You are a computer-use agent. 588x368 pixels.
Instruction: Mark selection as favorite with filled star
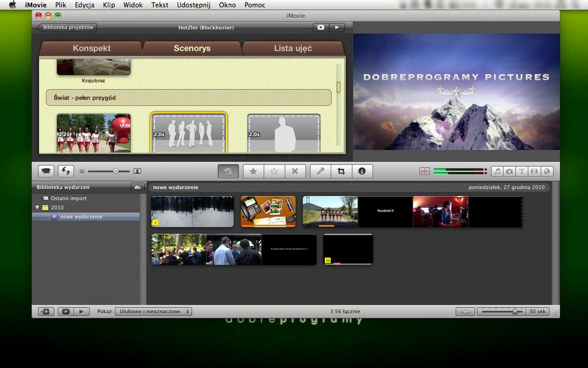click(253, 171)
